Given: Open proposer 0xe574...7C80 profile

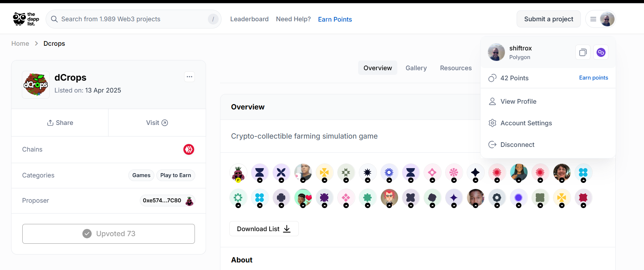Looking at the screenshot, I should click(x=168, y=201).
